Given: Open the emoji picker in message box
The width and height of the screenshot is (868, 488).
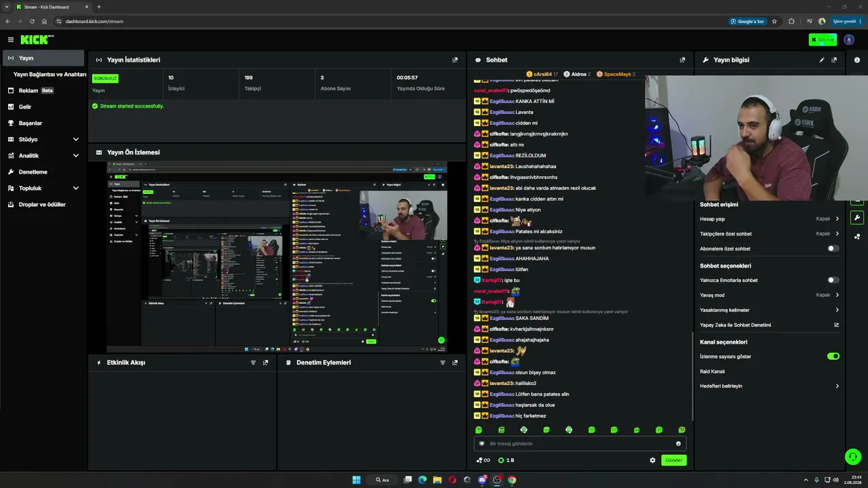Looking at the screenshot, I should [x=678, y=443].
